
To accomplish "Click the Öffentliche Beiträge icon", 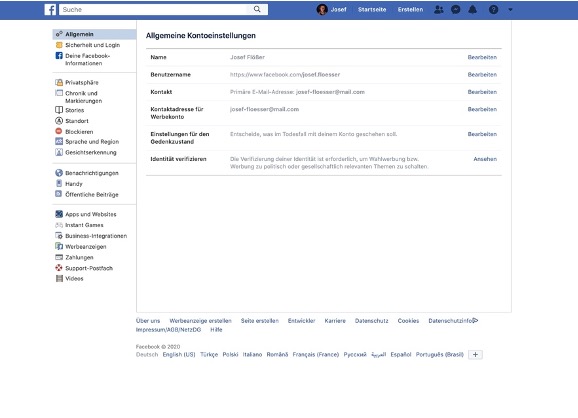I will tap(59, 194).
